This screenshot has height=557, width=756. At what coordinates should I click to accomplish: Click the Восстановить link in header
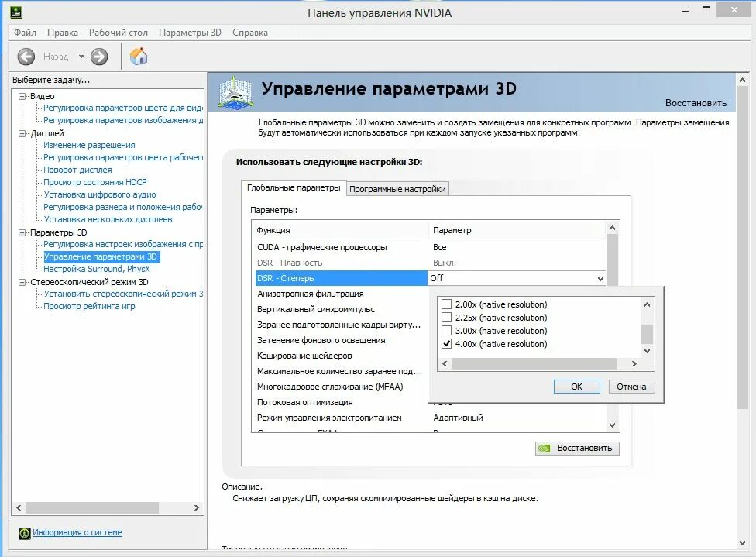click(696, 103)
